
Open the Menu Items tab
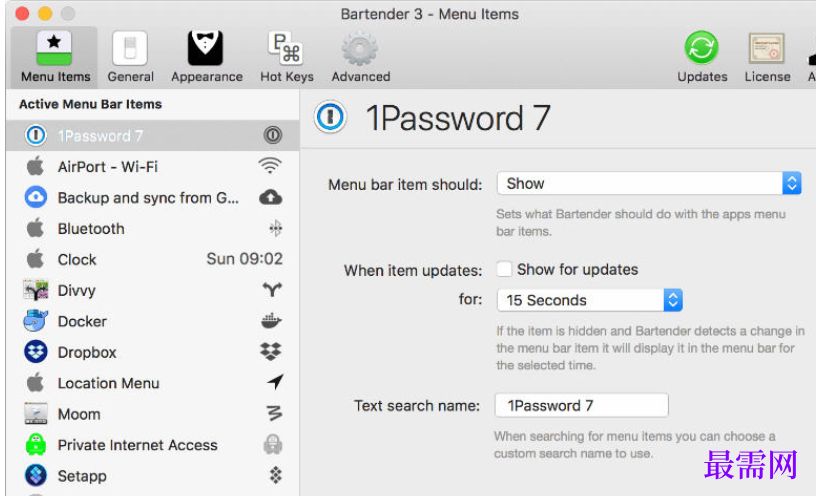pyautogui.click(x=55, y=57)
